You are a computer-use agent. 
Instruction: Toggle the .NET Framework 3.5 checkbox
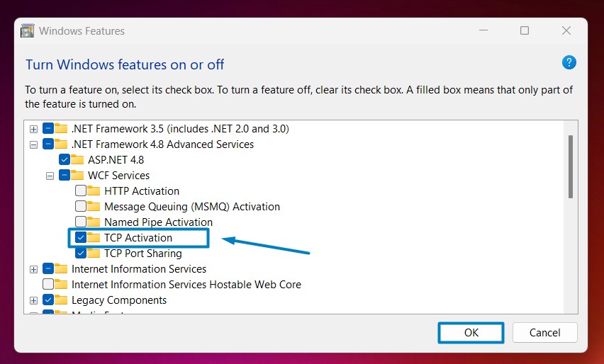pyautogui.click(x=48, y=128)
